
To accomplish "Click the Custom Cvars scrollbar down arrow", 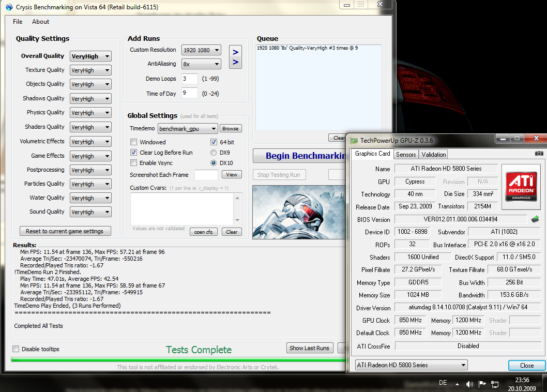I will 238,220.
